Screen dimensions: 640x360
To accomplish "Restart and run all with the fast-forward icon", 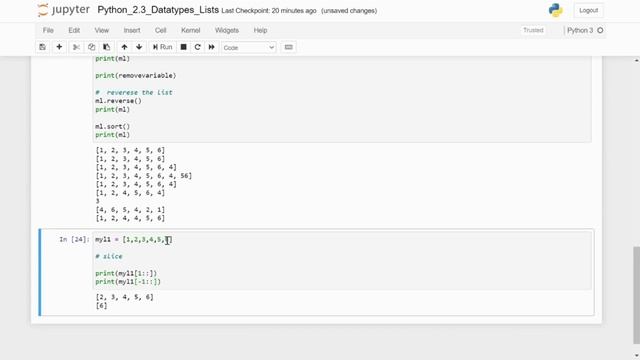I will (x=211, y=47).
